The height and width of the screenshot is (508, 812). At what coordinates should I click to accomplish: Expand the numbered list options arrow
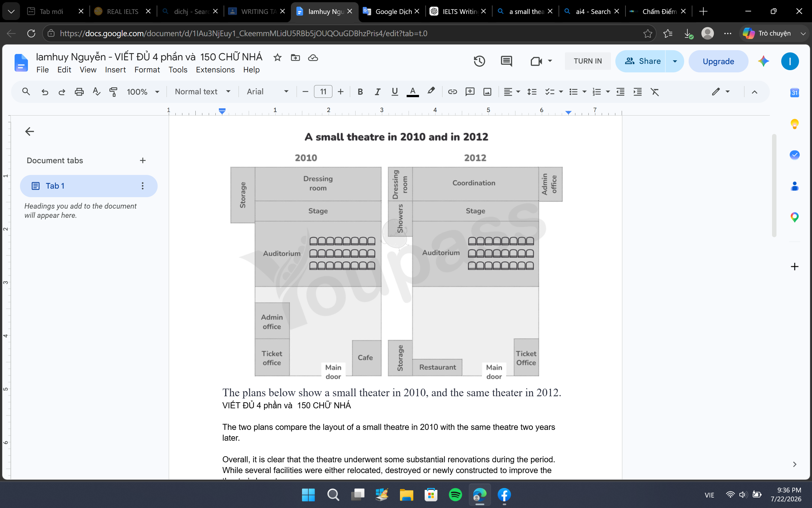click(x=608, y=92)
